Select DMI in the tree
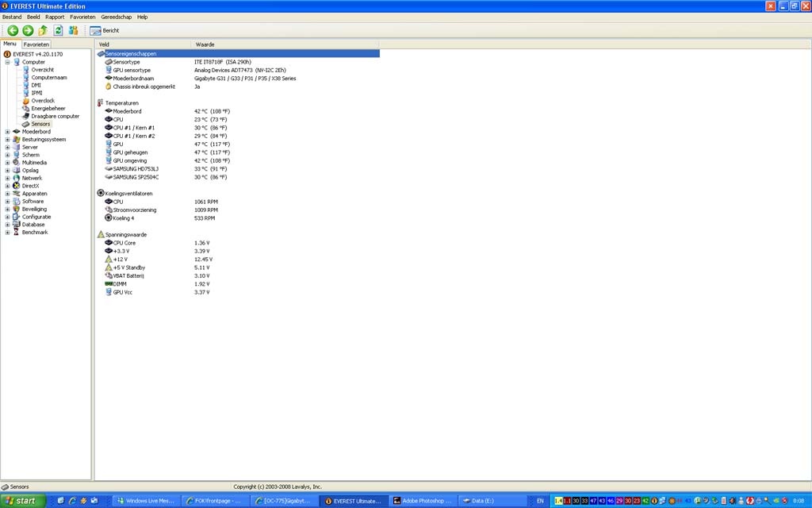812x508 pixels. (x=36, y=85)
